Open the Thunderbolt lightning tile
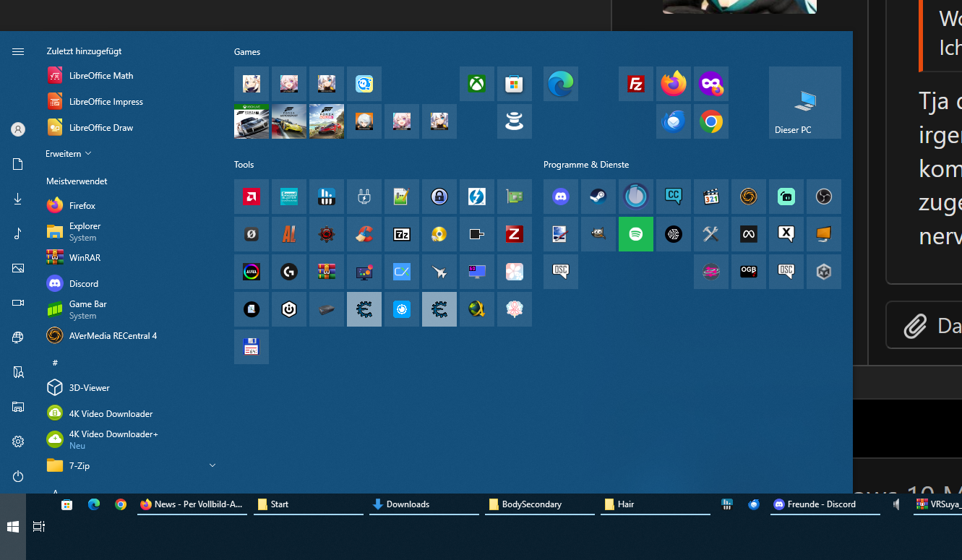Viewport: 962px width, 560px height. pos(477,197)
